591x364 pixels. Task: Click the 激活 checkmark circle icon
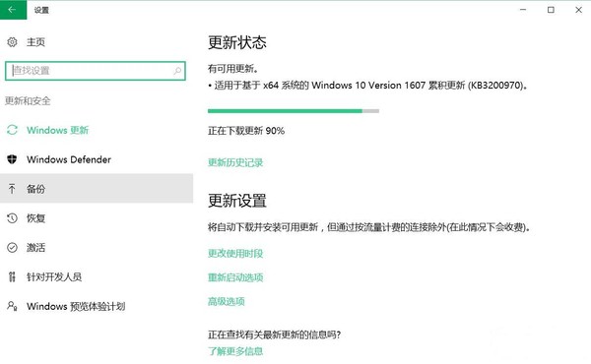pyautogui.click(x=12, y=247)
